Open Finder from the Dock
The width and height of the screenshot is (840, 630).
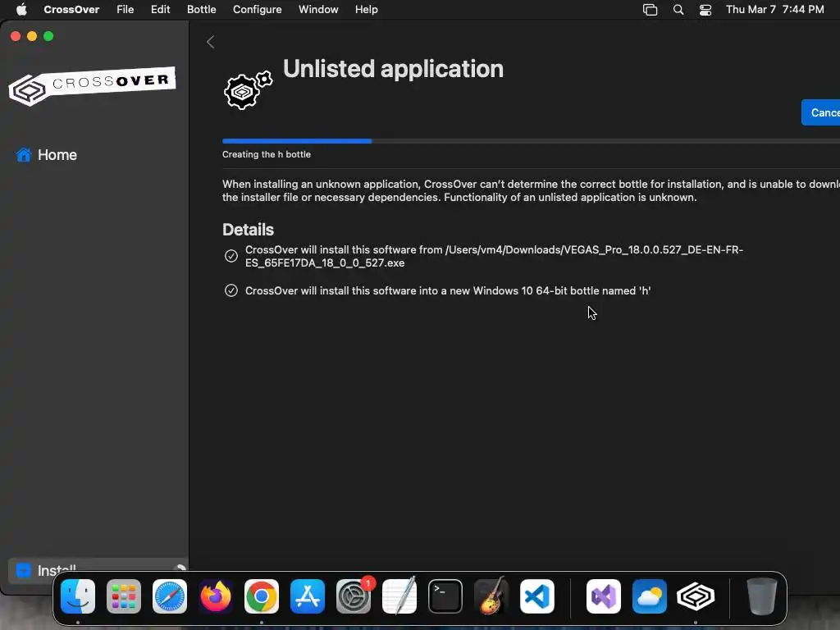point(78,596)
